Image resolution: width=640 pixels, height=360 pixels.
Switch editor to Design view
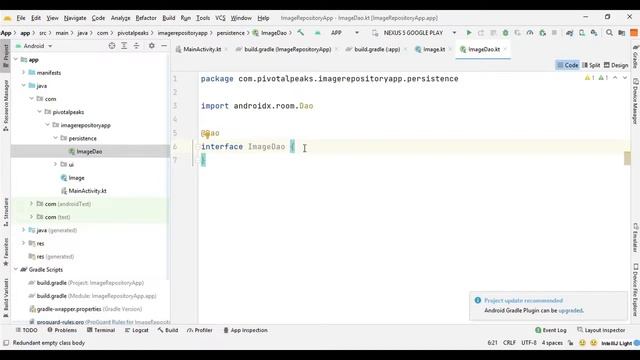(616, 65)
